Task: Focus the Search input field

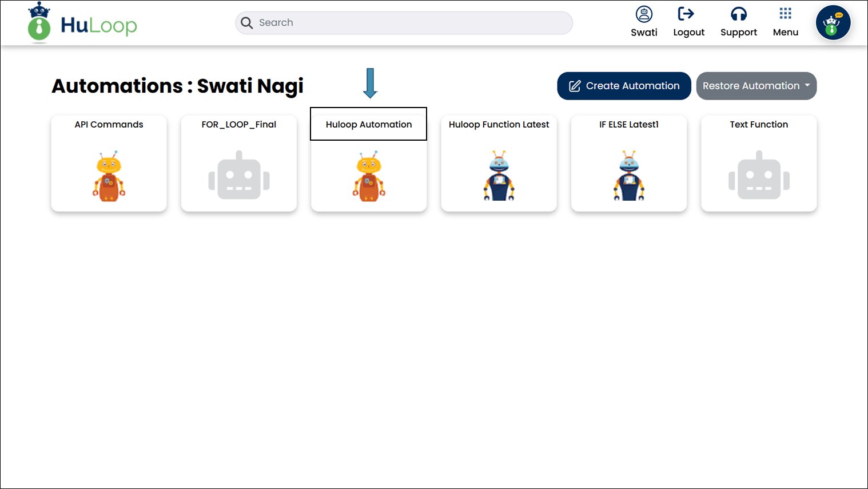Action: (x=404, y=23)
